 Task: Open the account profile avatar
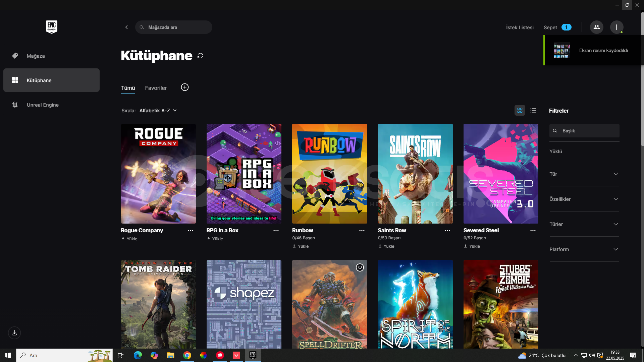point(616,27)
